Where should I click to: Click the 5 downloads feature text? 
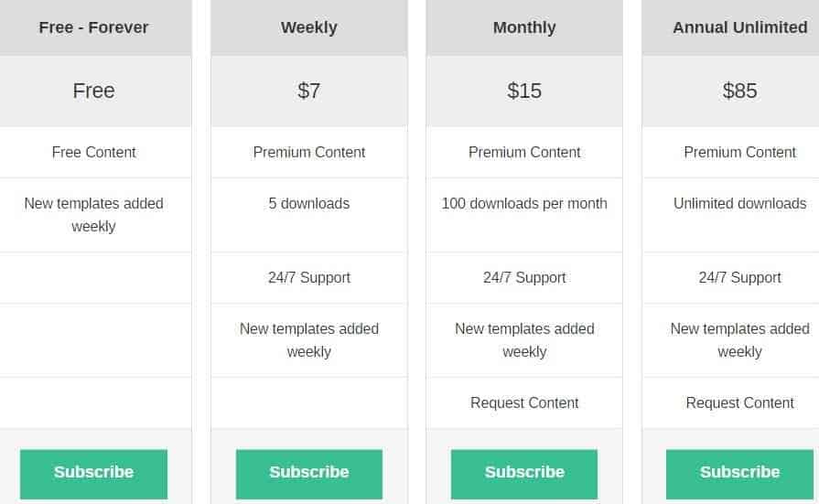pyautogui.click(x=309, y=203)
